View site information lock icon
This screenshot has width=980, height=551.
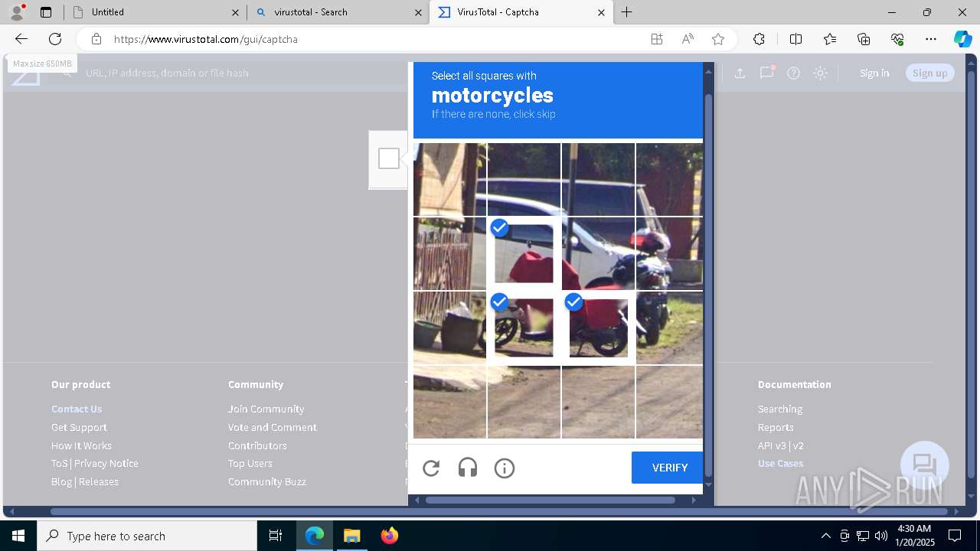click(96, 39)
